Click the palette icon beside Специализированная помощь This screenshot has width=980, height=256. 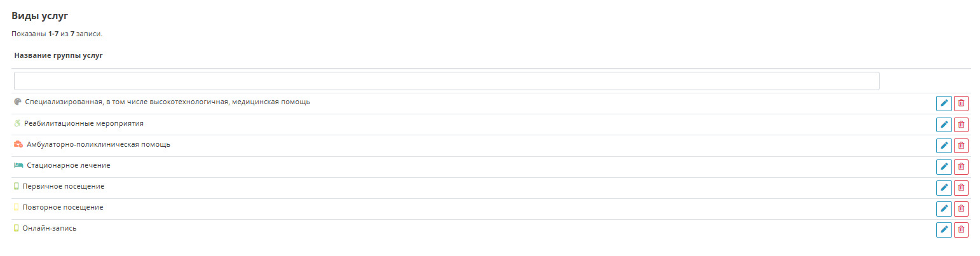click(18, 102)
